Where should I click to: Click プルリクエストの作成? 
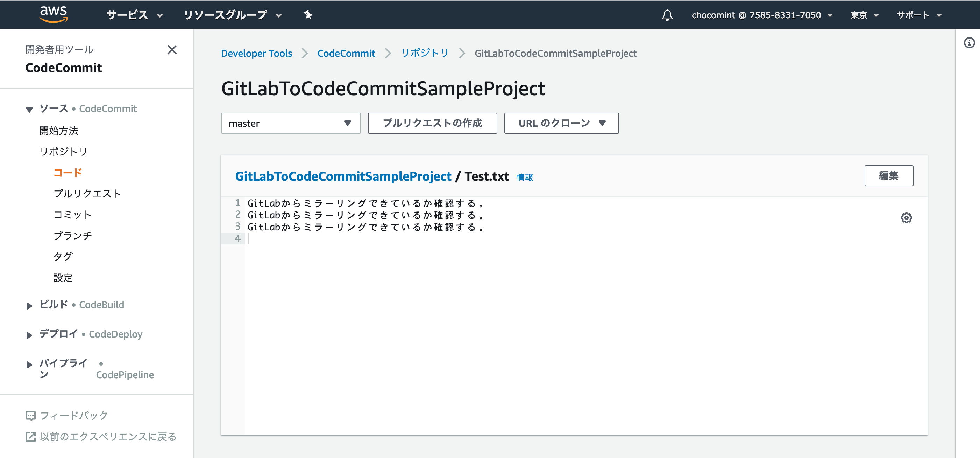tap(432, 123)
